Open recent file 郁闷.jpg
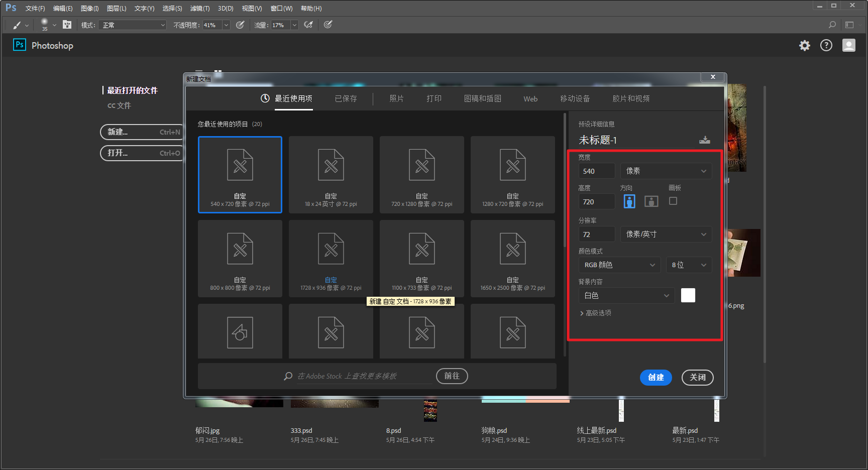The width and height of the screenshot is (868, 470). click(207, 430)
